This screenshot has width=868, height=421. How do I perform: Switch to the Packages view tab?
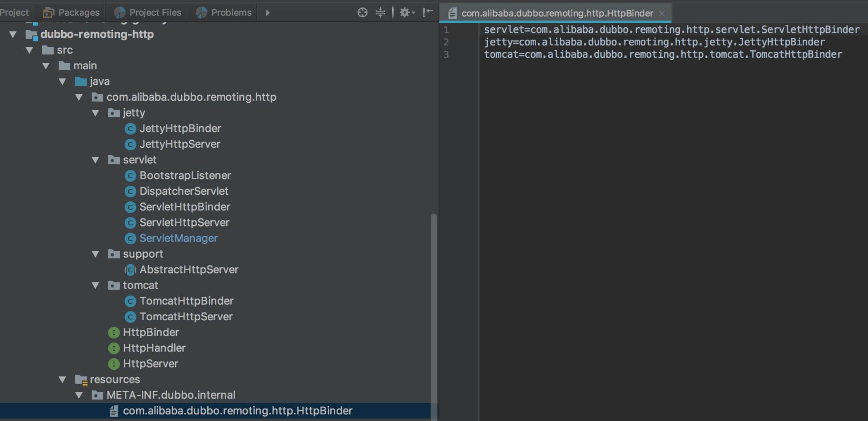click(71, 12)
